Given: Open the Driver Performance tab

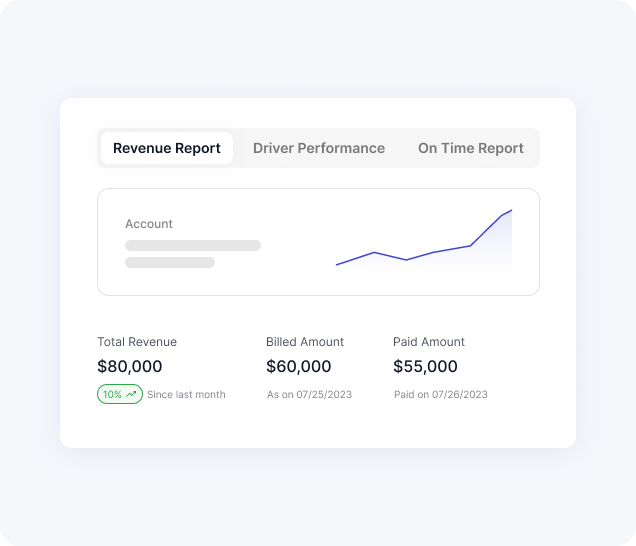Looking at the screenshot, I should (x=319, y=148).
